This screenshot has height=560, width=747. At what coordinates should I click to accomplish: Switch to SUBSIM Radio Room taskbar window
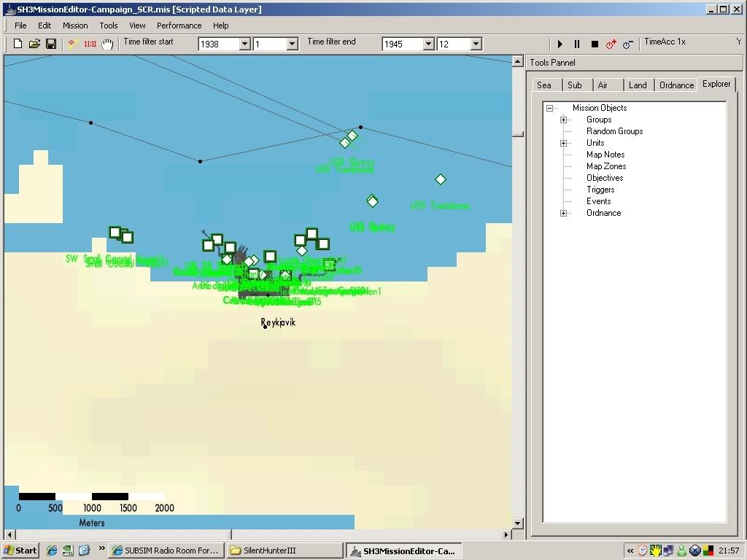[x=166, y=551]
